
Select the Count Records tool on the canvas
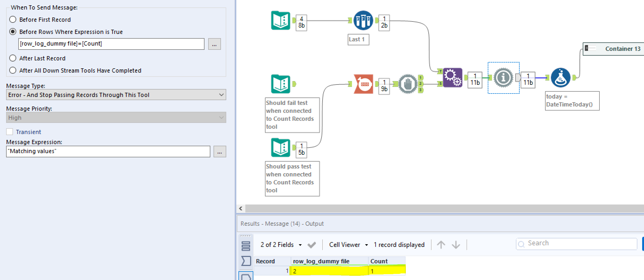point(363,84)
